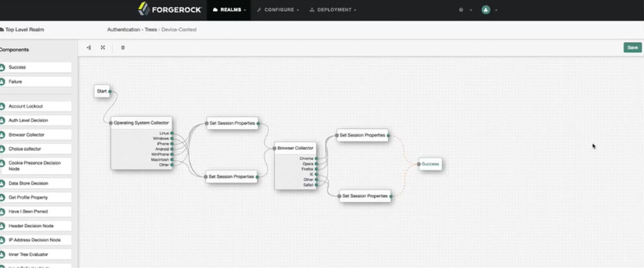Open the Configure menu
This screenshot has height=273, width=644.
click(x=278, y=10)
